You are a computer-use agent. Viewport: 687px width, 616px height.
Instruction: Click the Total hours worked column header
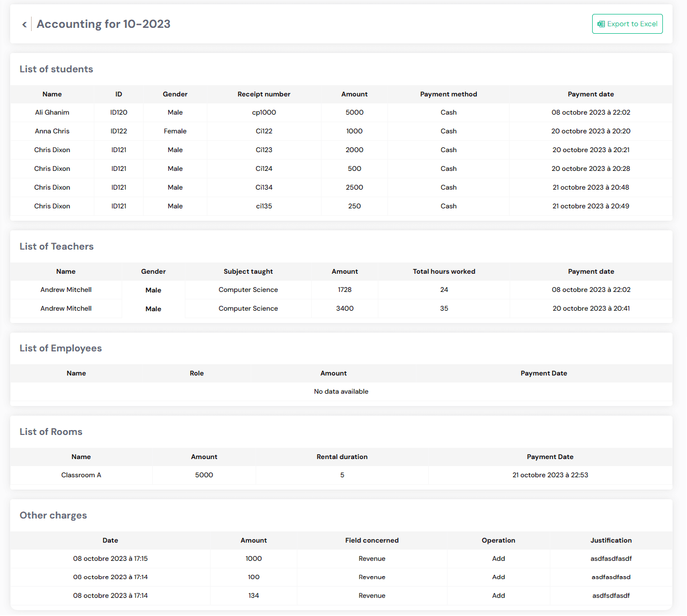[444, 272]
